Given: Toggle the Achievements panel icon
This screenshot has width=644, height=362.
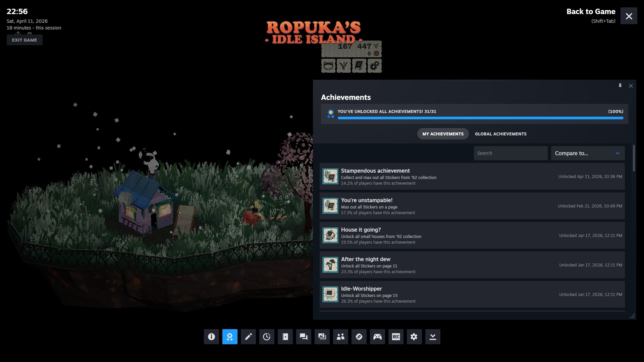Looking at the screenshot, I should 230,337.
